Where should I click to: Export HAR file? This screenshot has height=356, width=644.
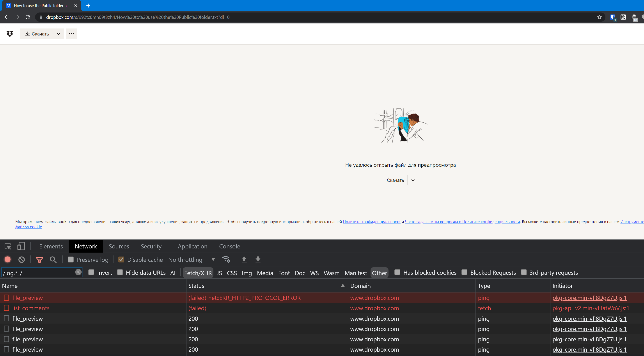(x=258, y=260)
